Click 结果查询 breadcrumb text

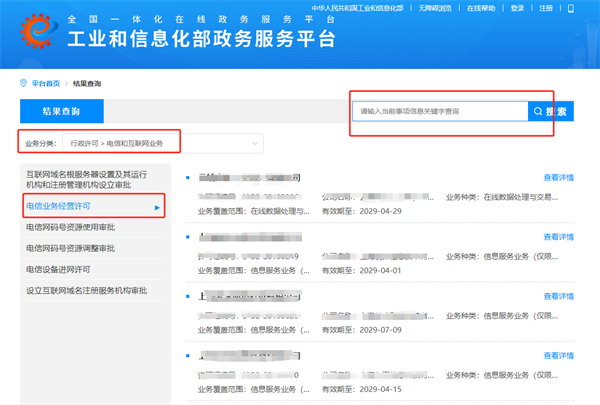pyautogui.click(x=87, y=83)
